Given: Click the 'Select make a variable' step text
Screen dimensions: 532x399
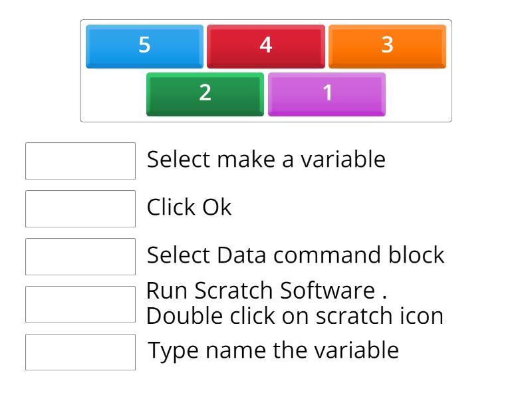Looking at the screenshot, I should coord(266,160).
